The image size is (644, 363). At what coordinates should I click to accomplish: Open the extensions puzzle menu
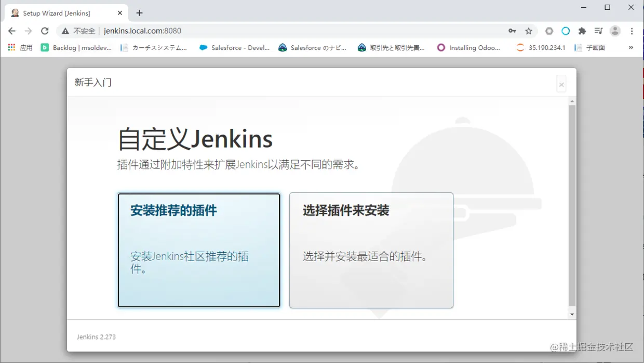(582, 31)
